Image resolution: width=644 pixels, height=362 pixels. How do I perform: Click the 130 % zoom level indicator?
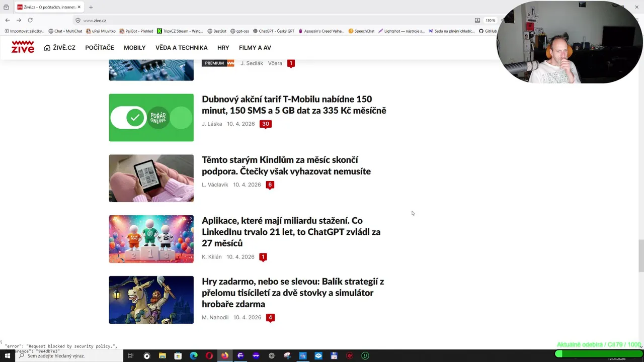coord(490,21)
